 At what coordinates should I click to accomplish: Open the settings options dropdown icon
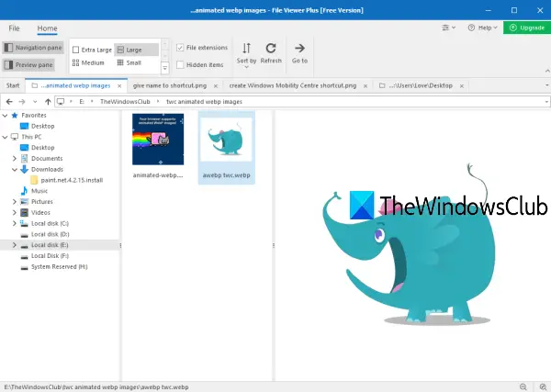[x=448, y=28]
